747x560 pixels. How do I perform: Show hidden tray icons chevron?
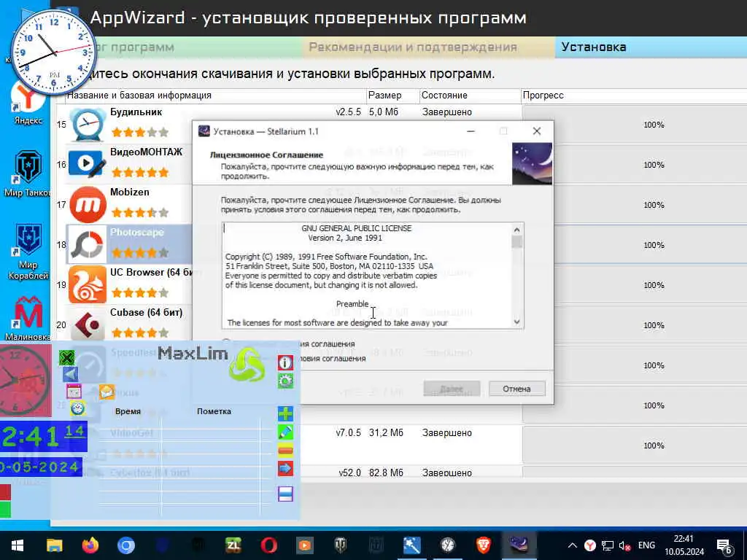[x=573, y=545]
